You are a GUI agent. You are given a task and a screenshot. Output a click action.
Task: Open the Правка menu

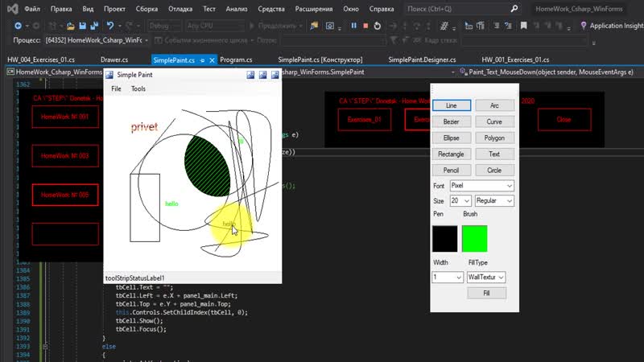(61, 9)
